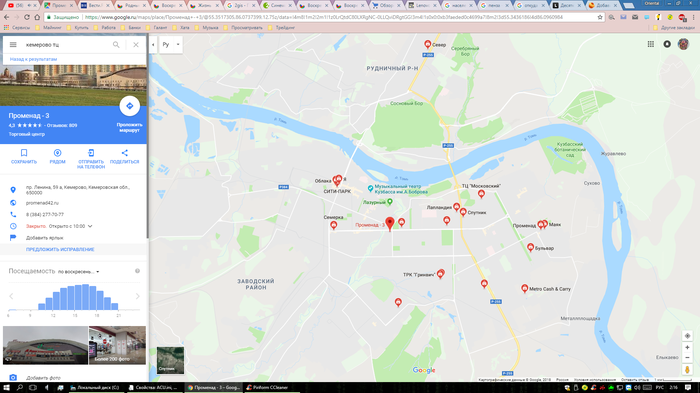700x393 pixels.
Task: Click the blue directions route button
Action: pyautogui.click(x=129, y=106)
